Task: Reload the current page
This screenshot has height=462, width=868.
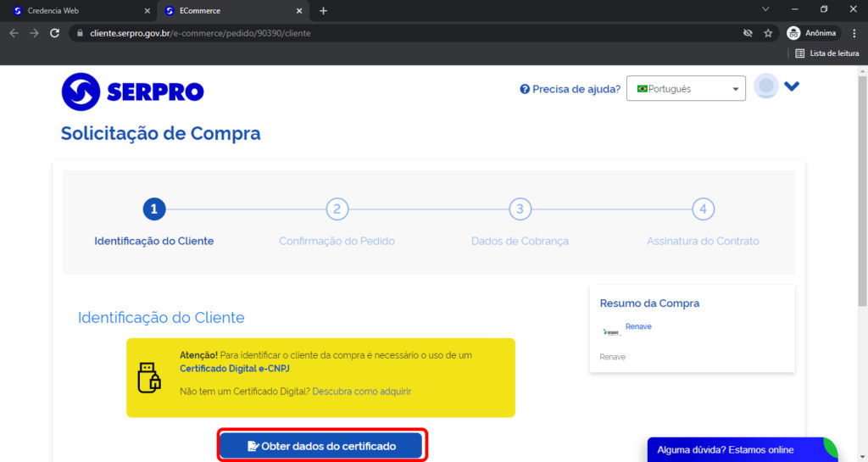Action: tap(54, 33)
